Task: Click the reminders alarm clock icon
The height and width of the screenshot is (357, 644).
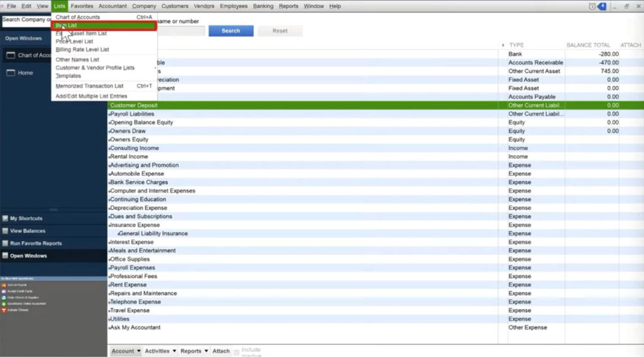Action: click(592, 6)
